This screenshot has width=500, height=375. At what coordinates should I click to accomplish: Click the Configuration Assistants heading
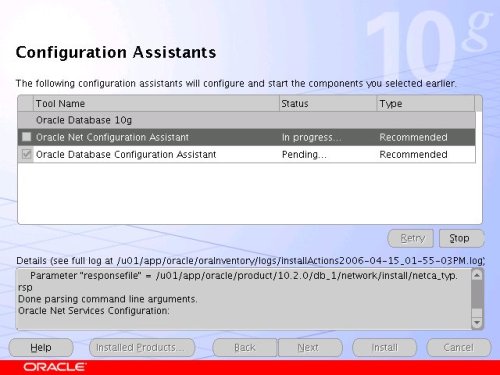(x=116, y=52)
